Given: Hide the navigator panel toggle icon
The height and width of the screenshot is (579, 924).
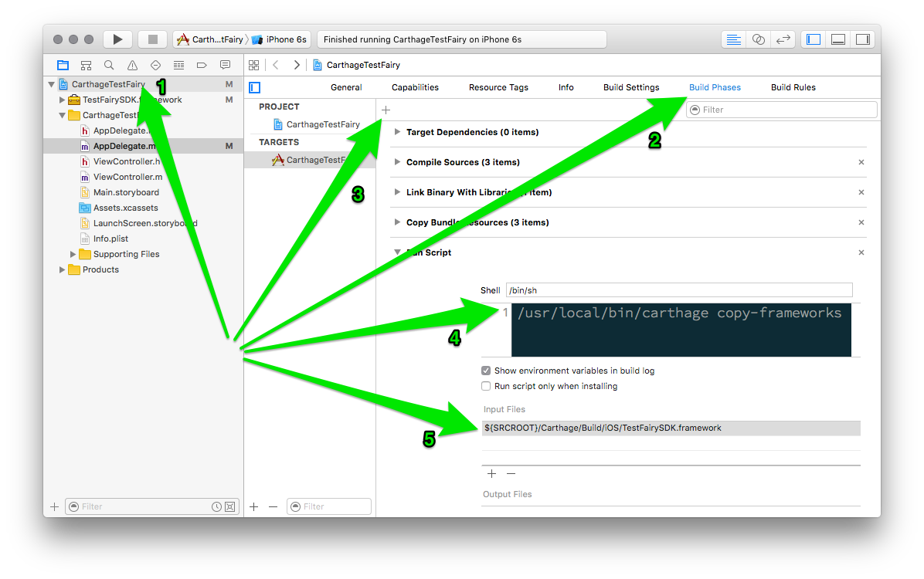Looking at the screenshot, I should pyautogui.click(x=814, y=39).
